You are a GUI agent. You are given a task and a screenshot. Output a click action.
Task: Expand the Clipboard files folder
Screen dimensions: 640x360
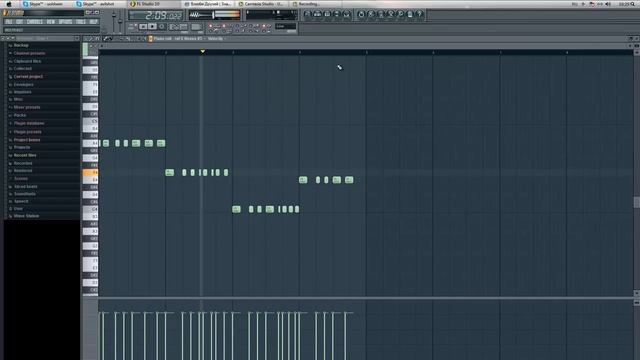click(x=27, y=61)
